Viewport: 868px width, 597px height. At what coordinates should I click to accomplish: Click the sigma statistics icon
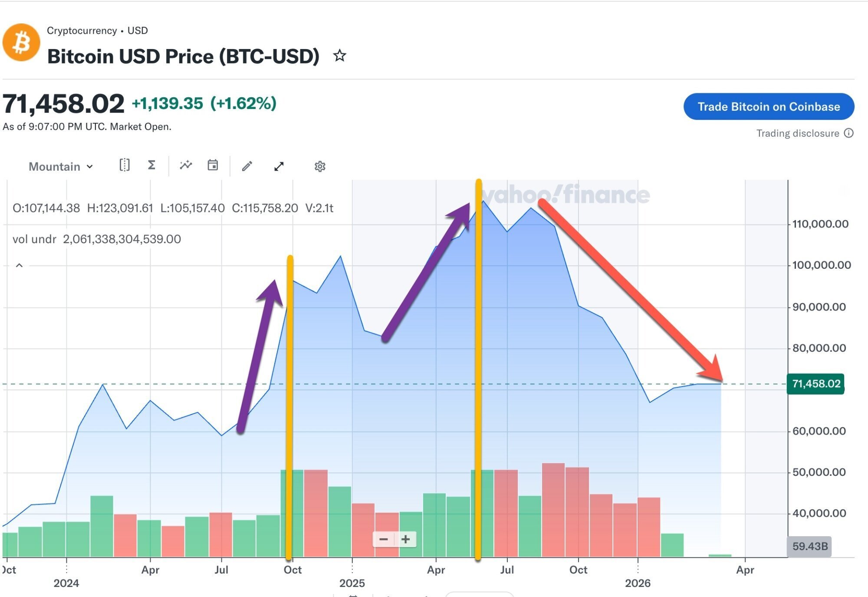(x=151, y=165)
